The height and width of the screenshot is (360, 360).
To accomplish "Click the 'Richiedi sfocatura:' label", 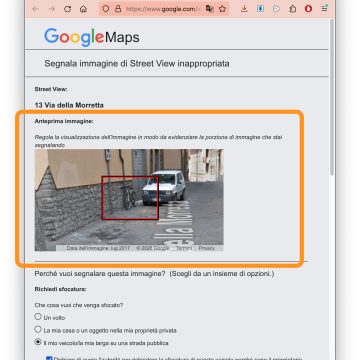I will click(60, 289).
